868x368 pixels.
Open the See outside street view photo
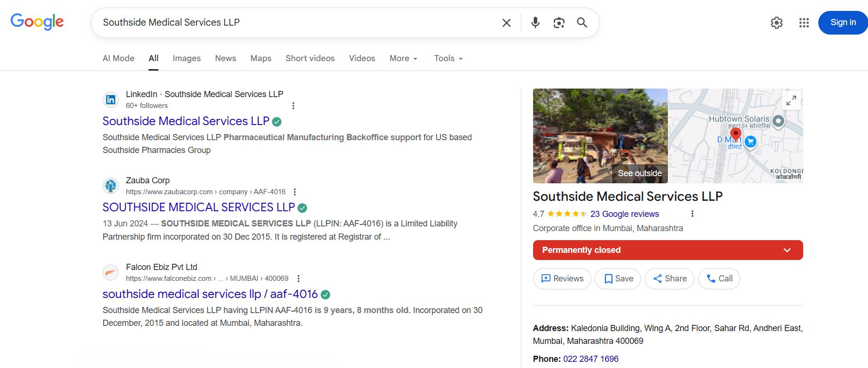(x=600, y=136)
